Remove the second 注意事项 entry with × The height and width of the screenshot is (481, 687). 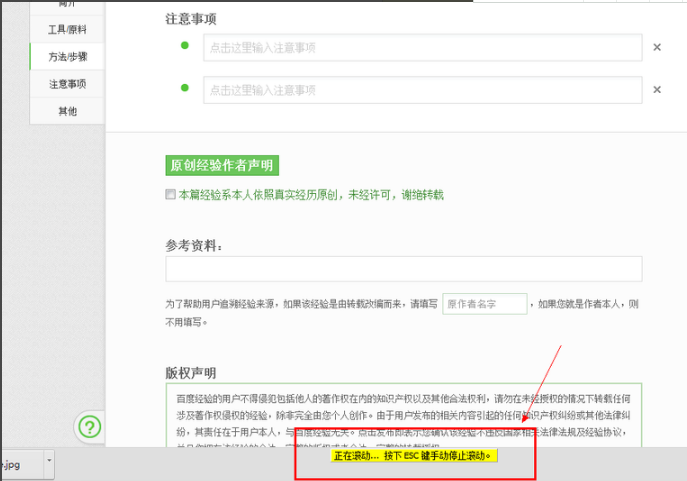pyautogui.click(x=657, y=90)
